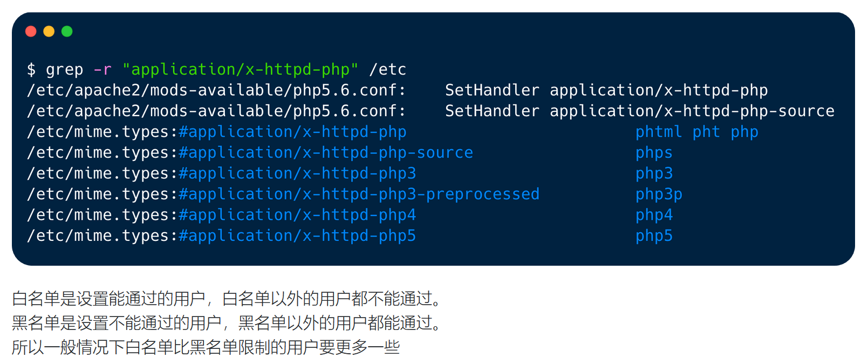Click #application/x-httpd-php3-preprocessed mime entry
The image size is (868, 364).
click(359, 194)
